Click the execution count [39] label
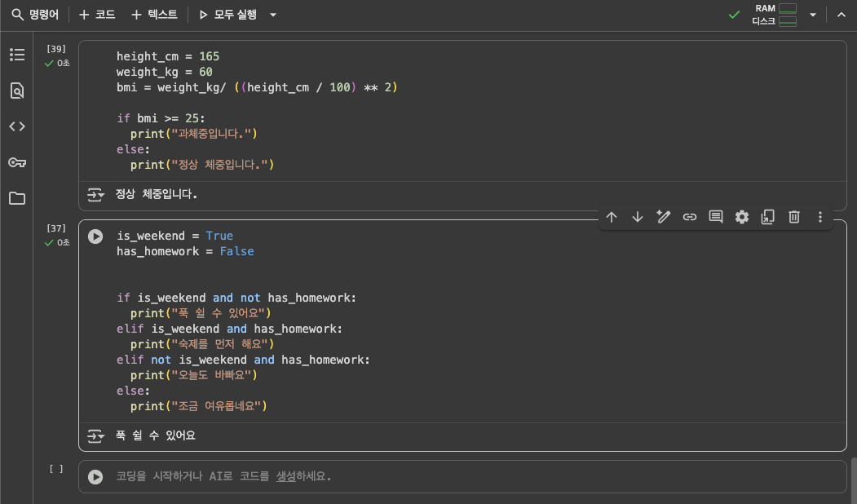857x504 pixels. 56,49
